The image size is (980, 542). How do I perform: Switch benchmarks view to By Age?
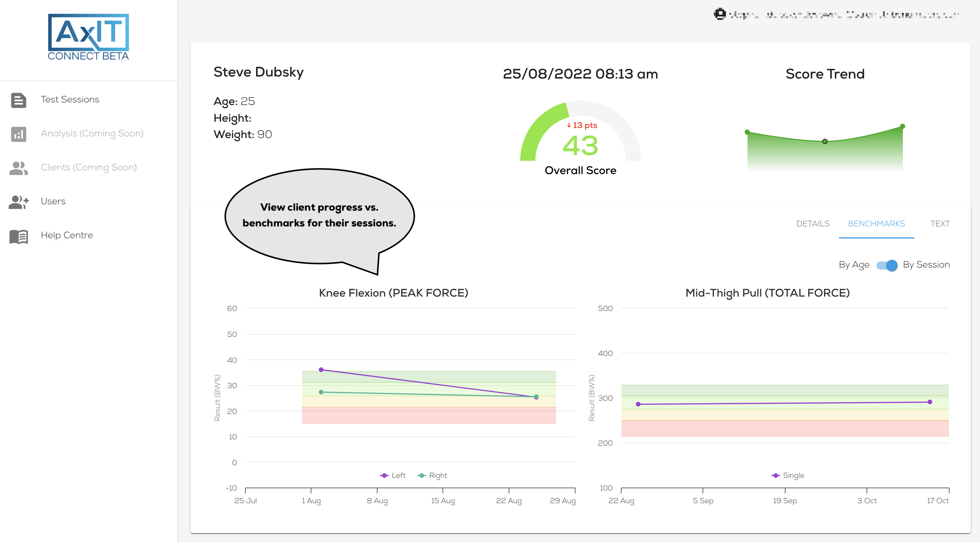(855, 265)
